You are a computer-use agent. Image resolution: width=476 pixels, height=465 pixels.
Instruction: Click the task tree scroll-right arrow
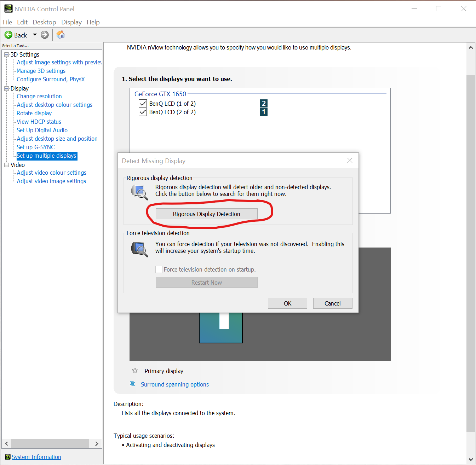[97, 443]
